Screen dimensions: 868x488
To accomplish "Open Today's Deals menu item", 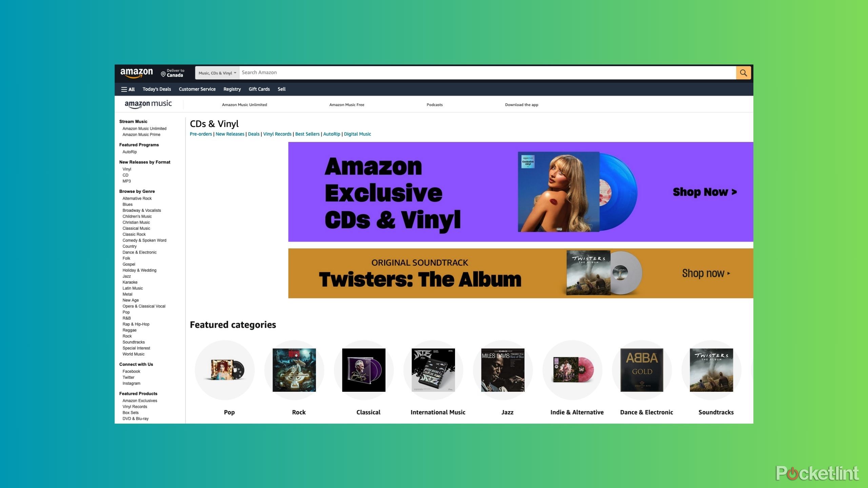I will (x=156, y=89).
